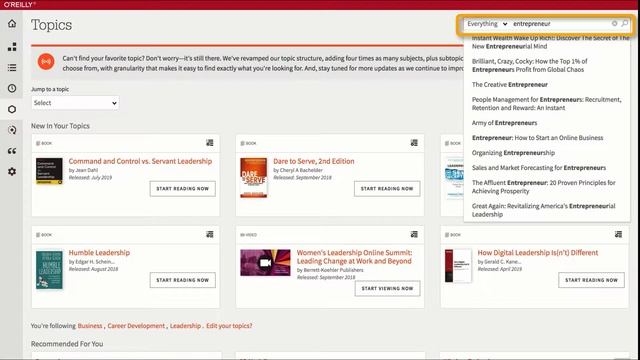640x360 pixels.
Task: Start reading Humble Leadership
Action: 182,280
